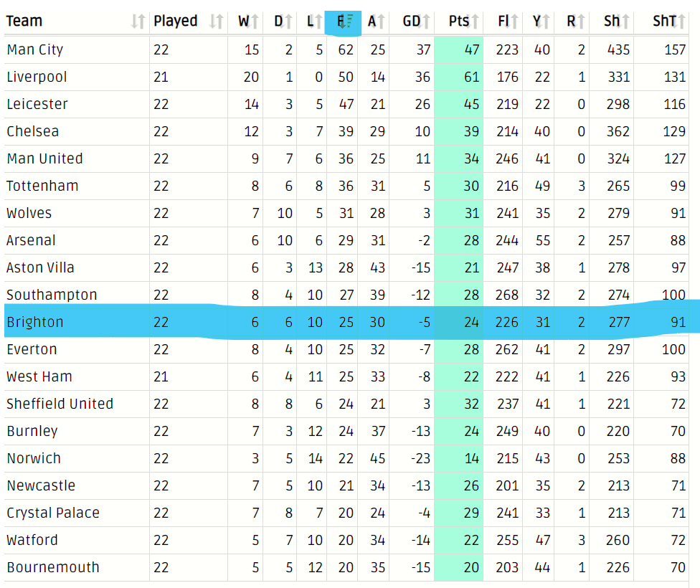
Task: Select the highlighted Brighton row
Action: [346, 322]
